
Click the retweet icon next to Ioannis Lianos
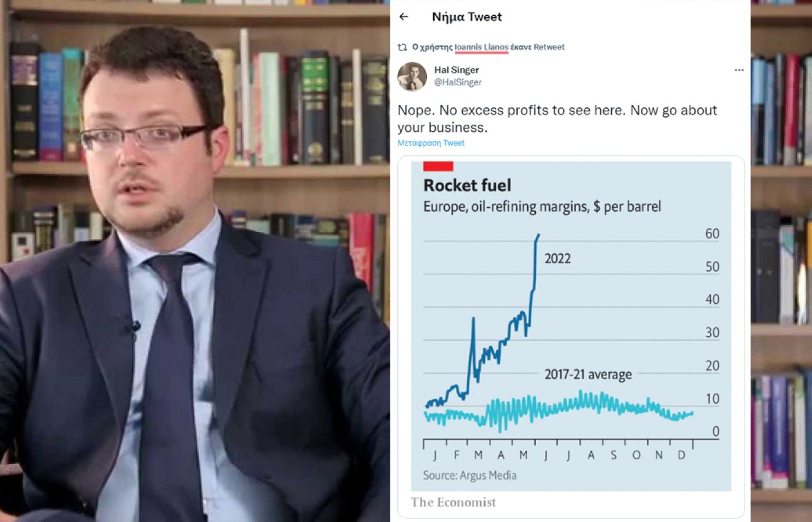[x=402, y=47]
